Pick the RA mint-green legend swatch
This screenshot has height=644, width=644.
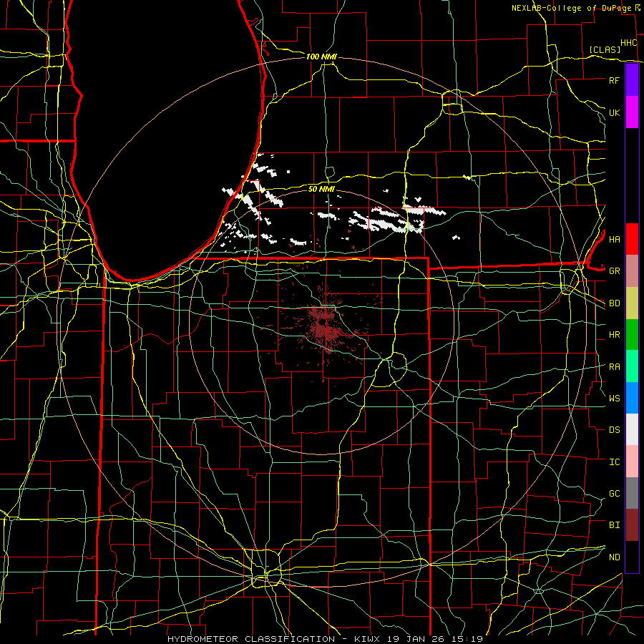(632, 366)
